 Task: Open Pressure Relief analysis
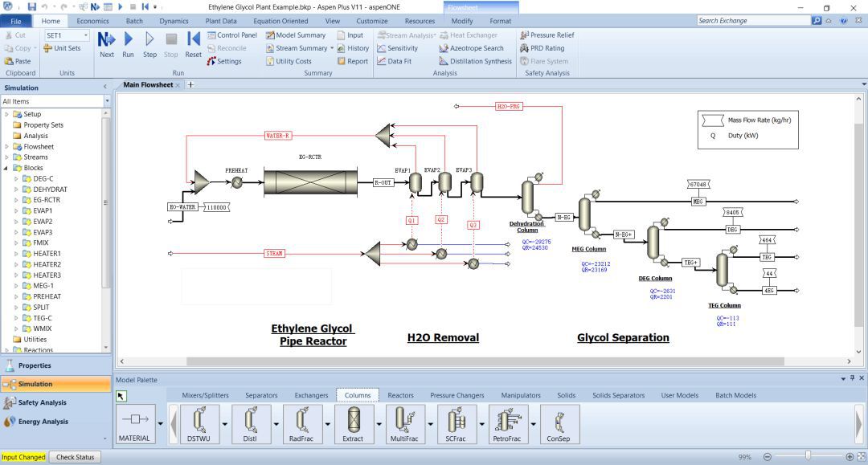click(x=547, y=35)
